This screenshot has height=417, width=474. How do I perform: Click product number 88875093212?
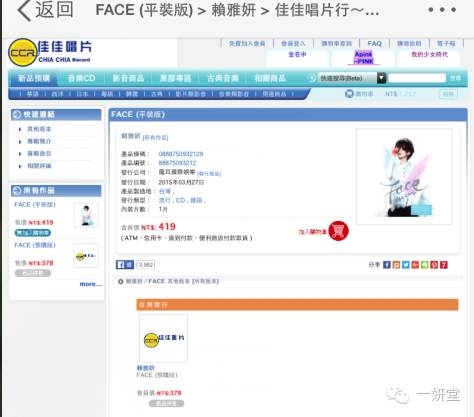tap(177, 163)
